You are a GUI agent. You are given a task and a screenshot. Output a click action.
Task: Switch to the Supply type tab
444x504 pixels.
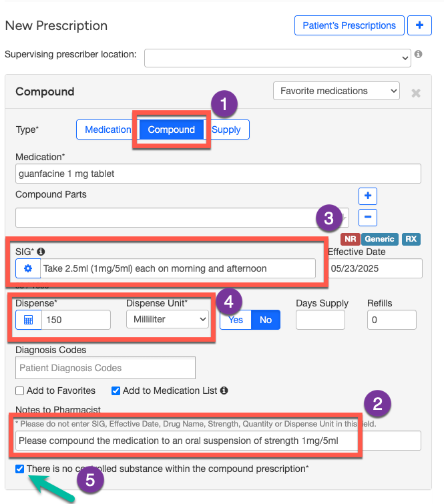point(226,130)
